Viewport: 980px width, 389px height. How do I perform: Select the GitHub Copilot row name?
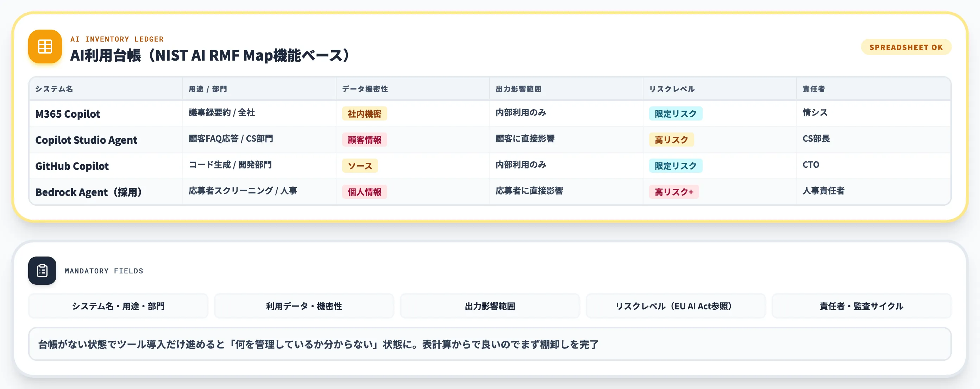click(x=72, y=166)
